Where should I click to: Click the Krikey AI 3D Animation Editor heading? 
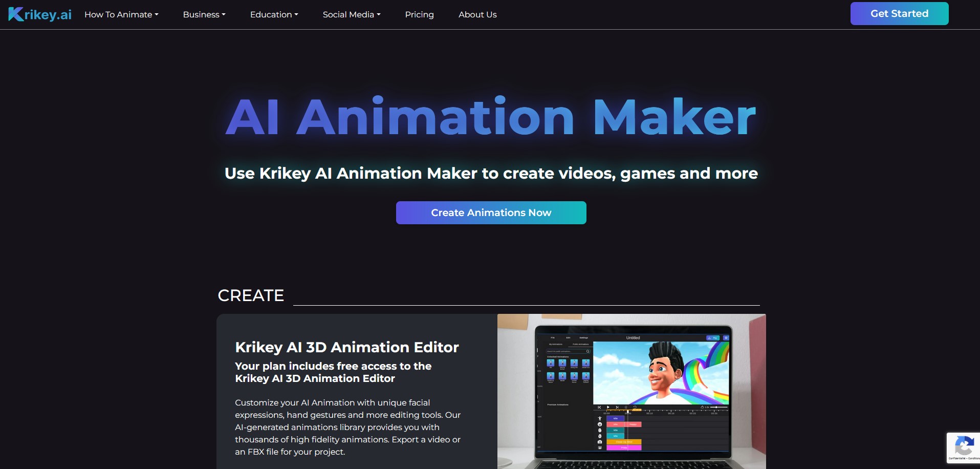347,347
